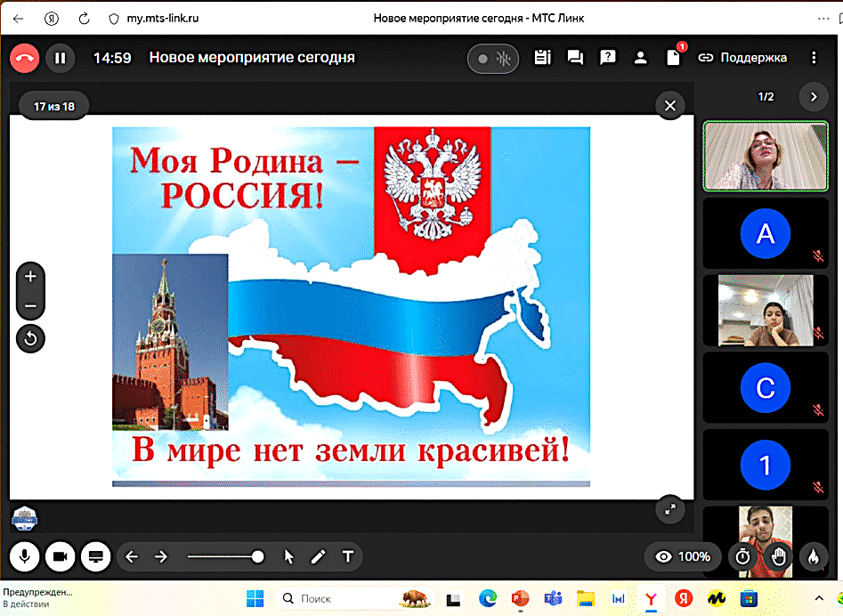Select the text annotation tool
Screen dimensions: 843x616
click(x=348, y=557)
